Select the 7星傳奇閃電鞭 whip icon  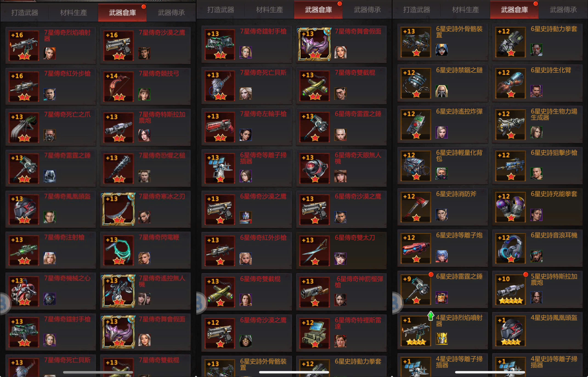point(119,250)
